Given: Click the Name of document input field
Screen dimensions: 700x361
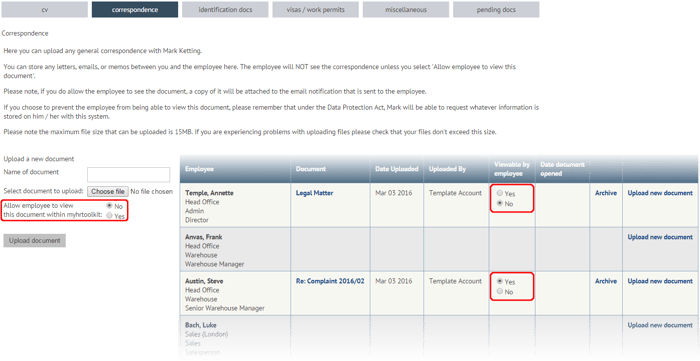Looking at the screenshot, I should 129,174.
